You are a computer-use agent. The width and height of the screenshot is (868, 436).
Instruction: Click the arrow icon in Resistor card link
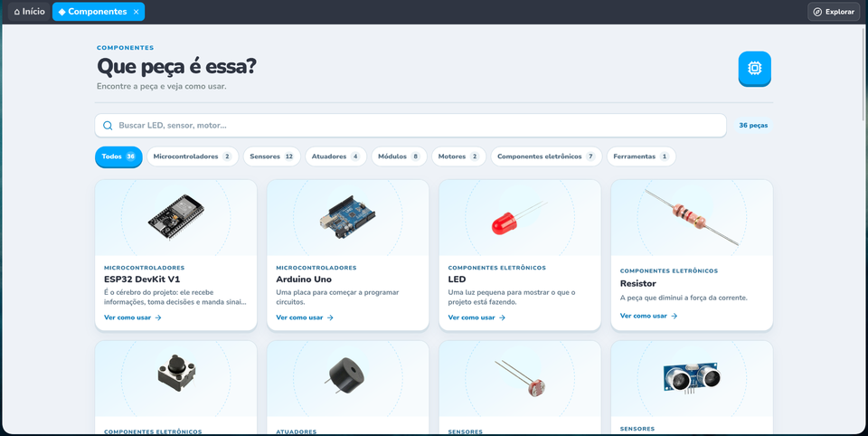(x=675, y=316)
